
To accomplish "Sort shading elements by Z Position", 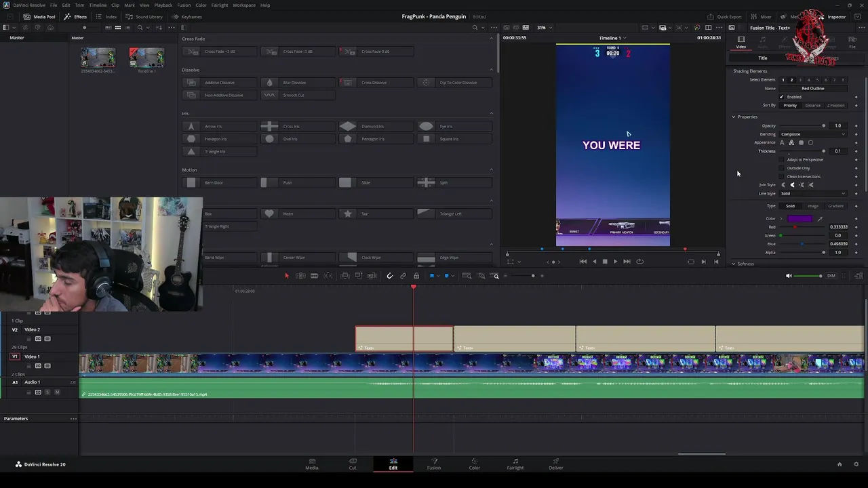I will pyautogui.click(x=835, y=106).
